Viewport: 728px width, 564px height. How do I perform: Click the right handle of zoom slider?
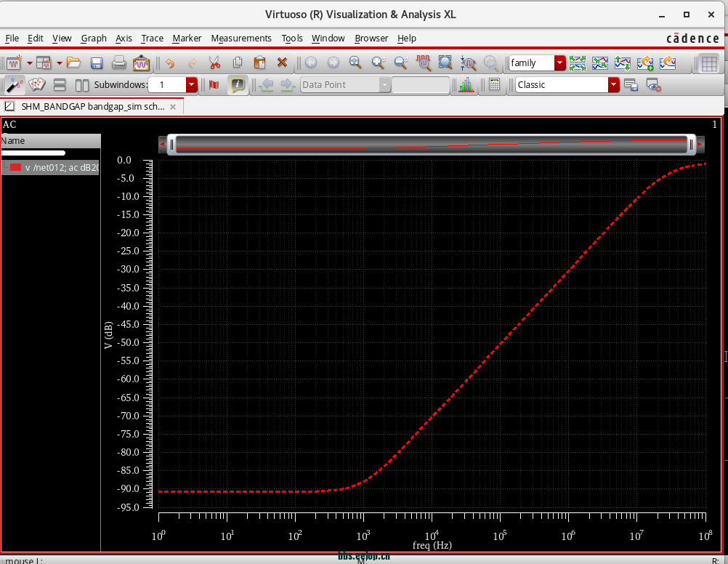[692, 145]
